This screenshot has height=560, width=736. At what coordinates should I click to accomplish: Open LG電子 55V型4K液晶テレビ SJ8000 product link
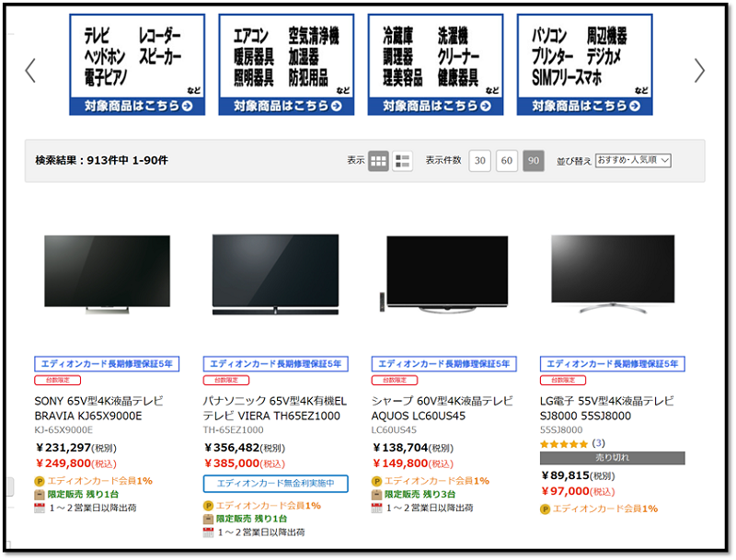(x=606, y=408)
